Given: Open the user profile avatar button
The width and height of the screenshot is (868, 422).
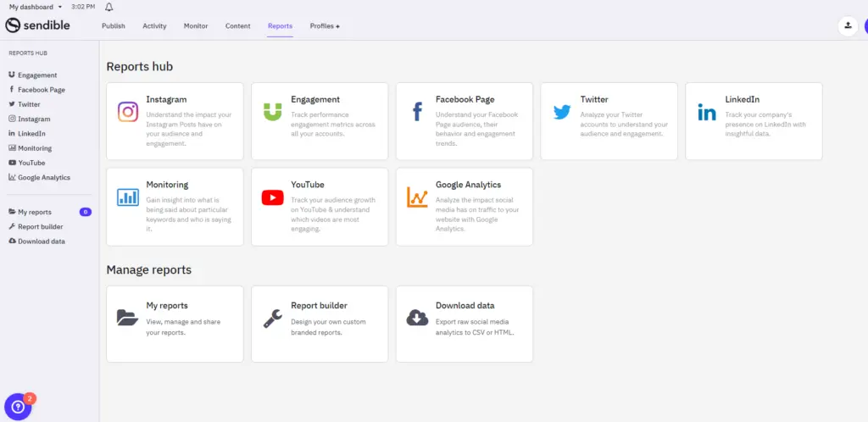Looking at the screenshot, I should click(847, 25).
